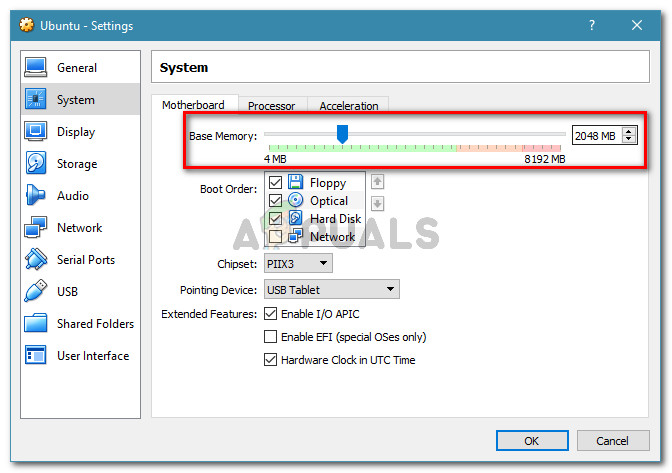The image size is (672, 473).
Task: Uncheck Hard Disk in boot order
Action: tap(275, 219)
